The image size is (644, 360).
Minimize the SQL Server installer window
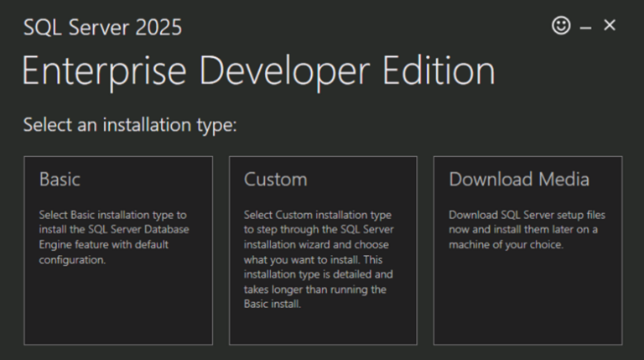click(585, 27)
